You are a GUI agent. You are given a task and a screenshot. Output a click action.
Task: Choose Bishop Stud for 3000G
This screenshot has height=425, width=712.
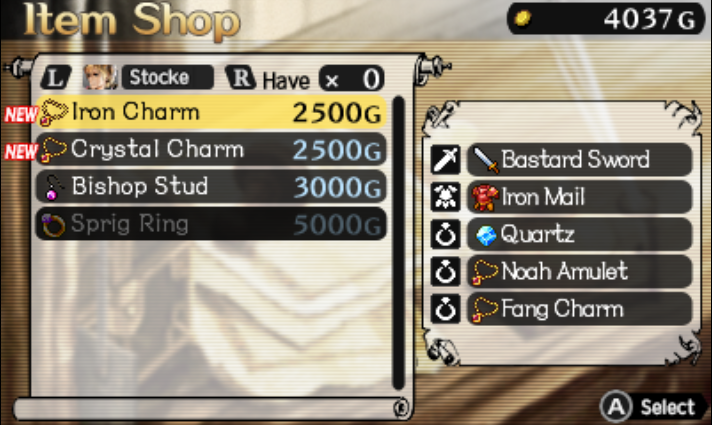[211, 186]
